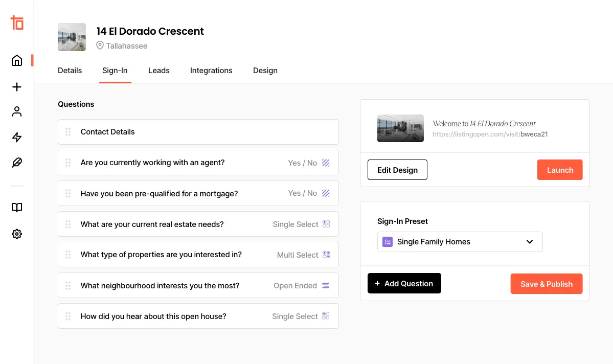Open the book icon in sidebar
The width and height of the screenshot is (613, 364).
[17, 208]
